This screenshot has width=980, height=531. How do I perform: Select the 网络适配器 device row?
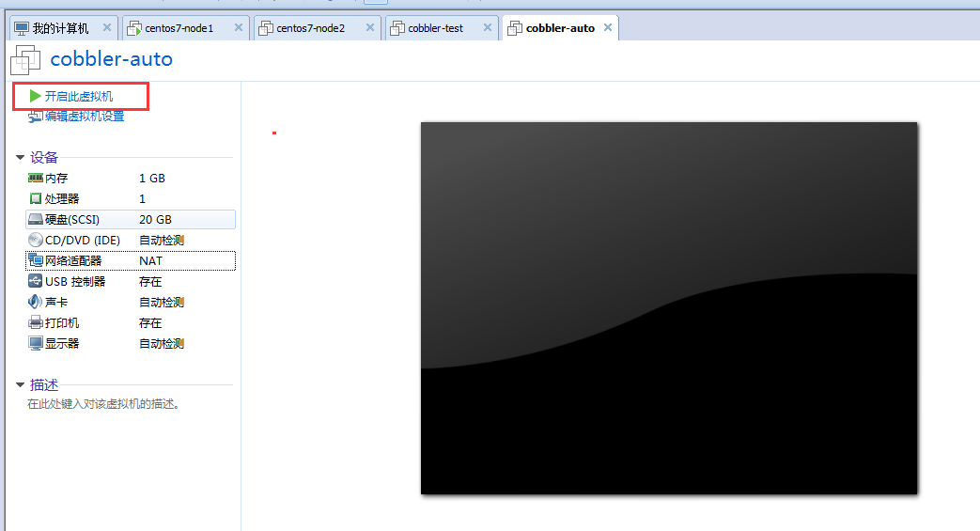(x=130, y=261)
